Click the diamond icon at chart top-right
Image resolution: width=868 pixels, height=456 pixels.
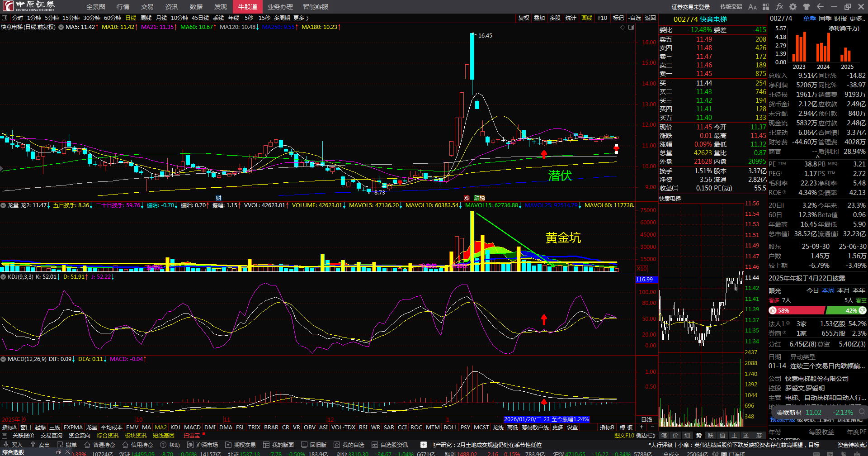623,27
